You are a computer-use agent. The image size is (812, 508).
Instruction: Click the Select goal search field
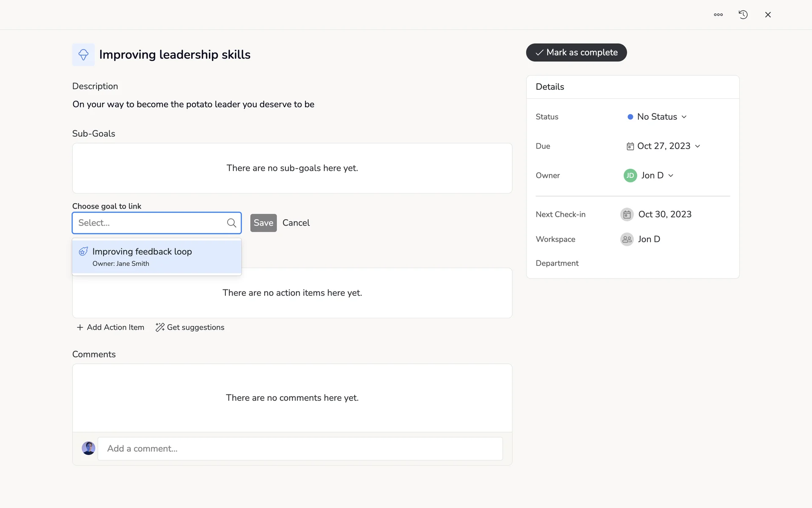[150, 223]
